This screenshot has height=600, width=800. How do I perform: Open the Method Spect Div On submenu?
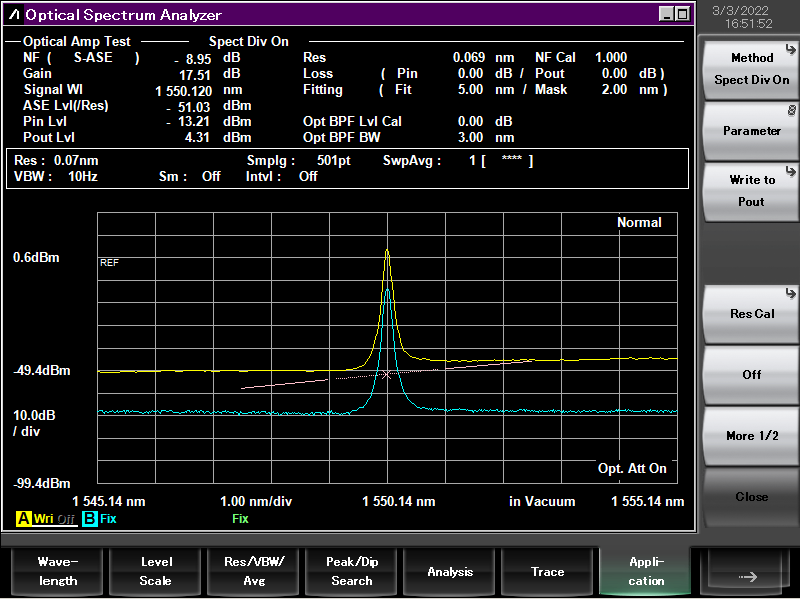751,69
